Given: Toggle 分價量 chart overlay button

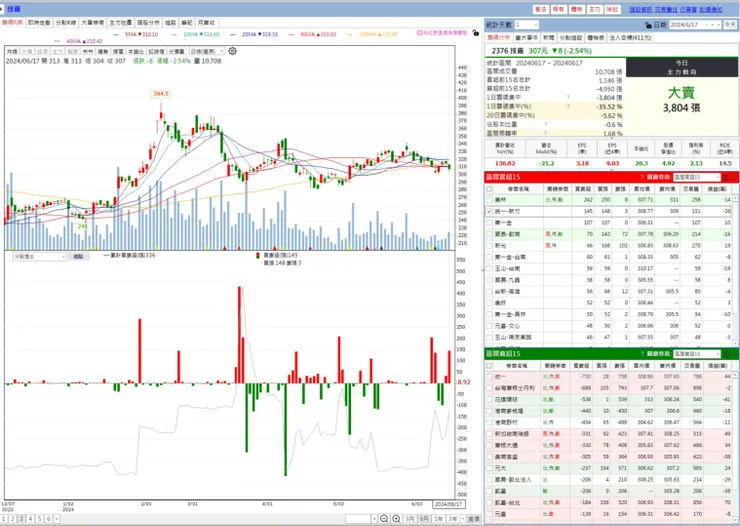Looking at the screenshot, I should pos(177,51).
